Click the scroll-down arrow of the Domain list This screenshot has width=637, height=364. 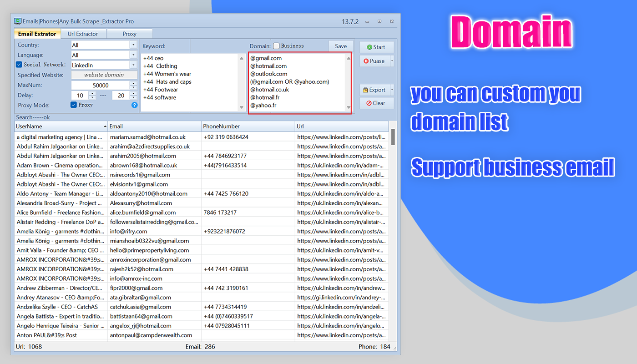[x=349, y=107]
